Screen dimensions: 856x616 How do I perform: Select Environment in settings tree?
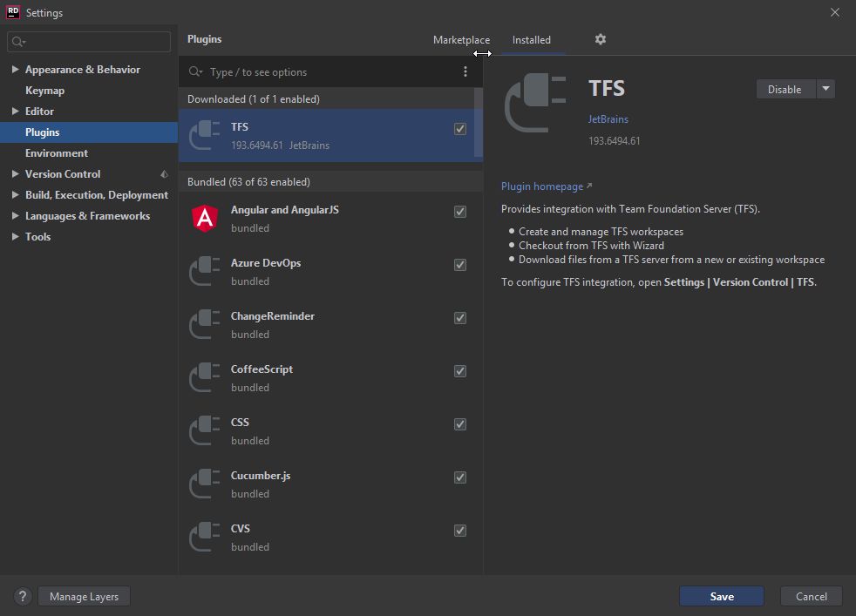click(57, 153)
